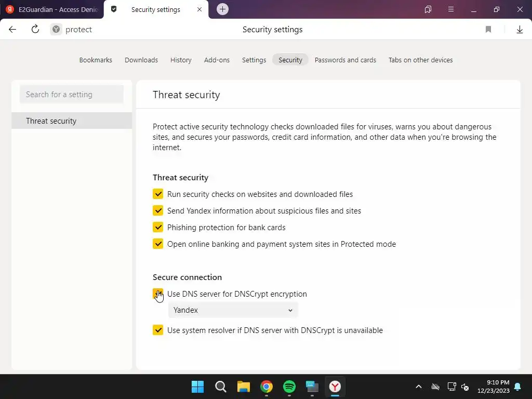Click the address bar showing protect

tap(79, 30)
